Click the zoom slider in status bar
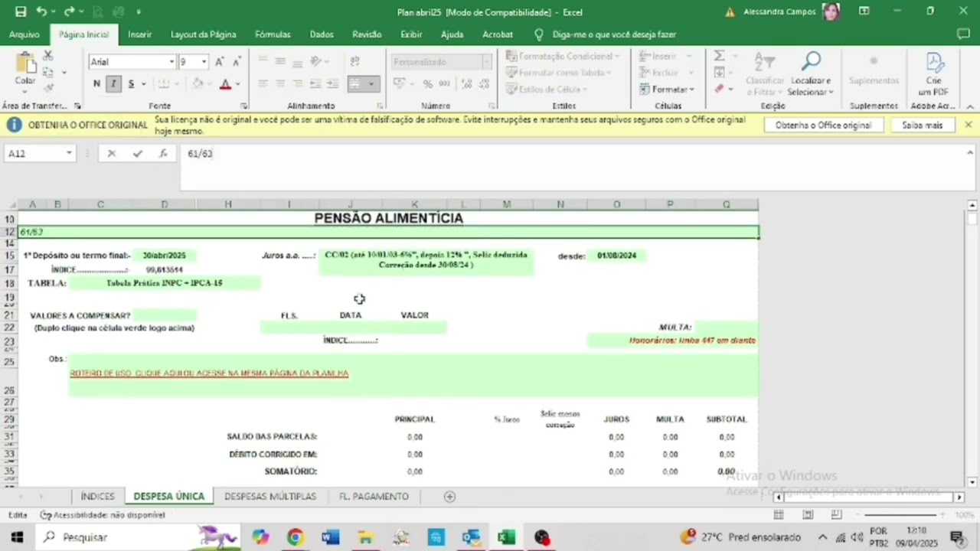Viewport: 980px width, 551px height. pos(900,515)
